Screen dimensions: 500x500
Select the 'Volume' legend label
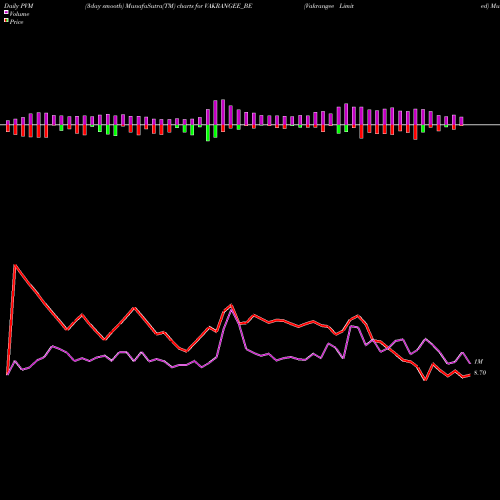pos(19,14)
